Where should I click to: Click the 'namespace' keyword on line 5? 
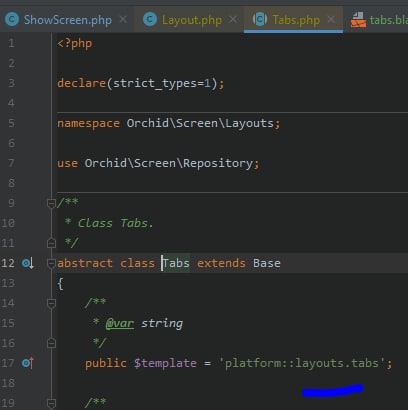coord(88,123)
